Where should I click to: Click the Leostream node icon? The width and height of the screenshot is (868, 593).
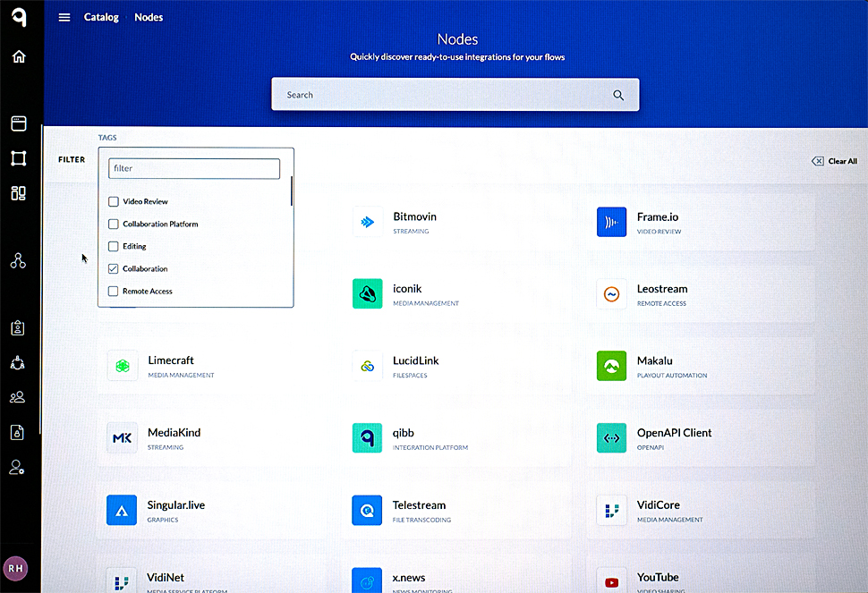[x=612, y=293]
